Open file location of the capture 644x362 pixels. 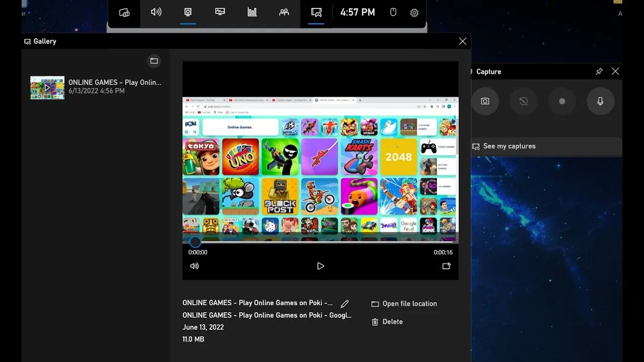404,304
